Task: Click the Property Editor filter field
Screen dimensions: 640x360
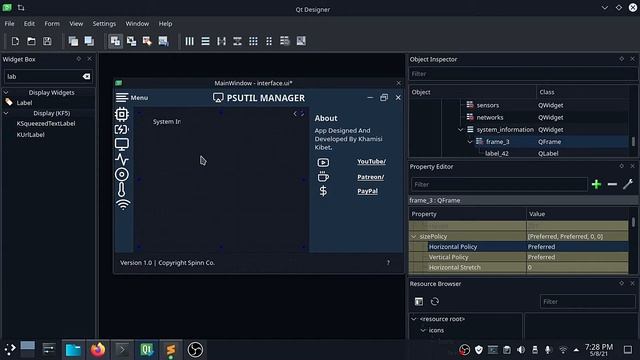Action: click(499, 184)
